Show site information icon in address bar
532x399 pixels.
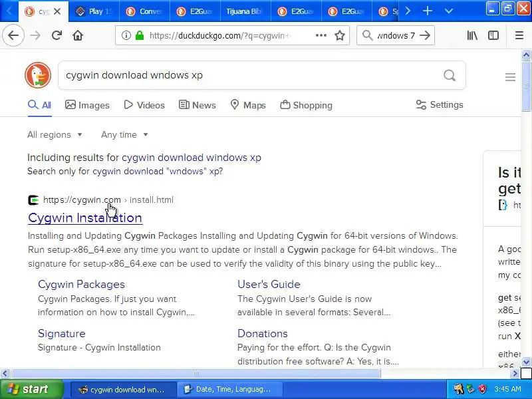[126, 35]
